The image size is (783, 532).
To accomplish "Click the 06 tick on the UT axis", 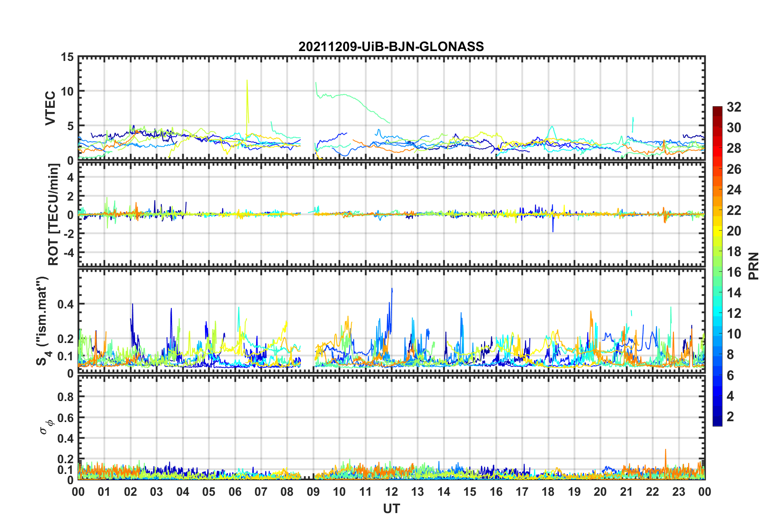I will pos(235,492).
